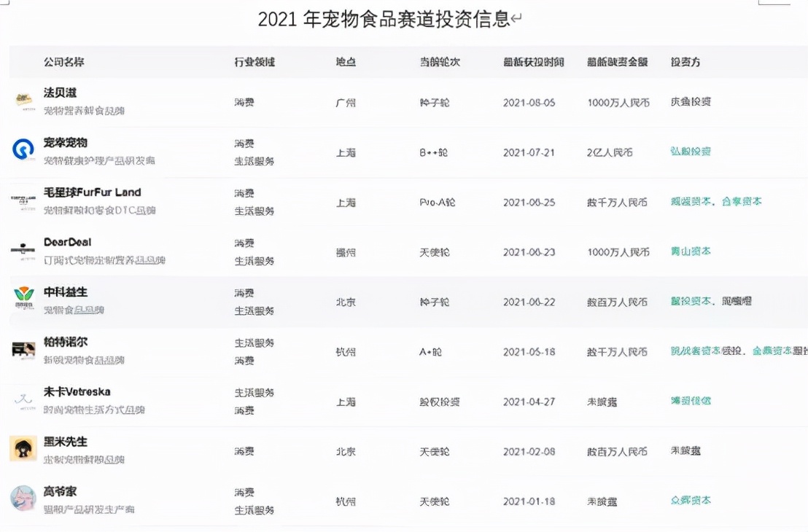
Task: Click the 当前轮次 column header
Action: point(440,62)
